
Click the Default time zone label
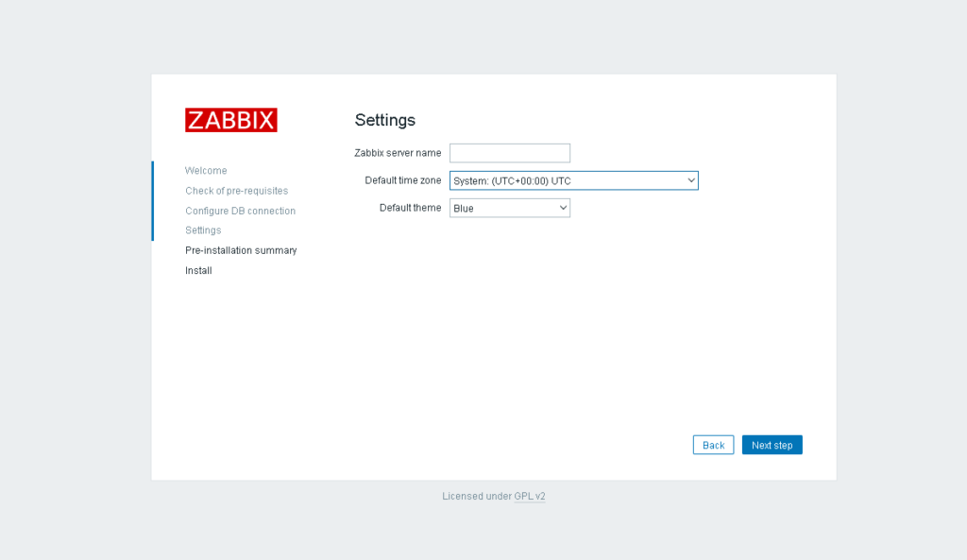[x=403, y=180]
